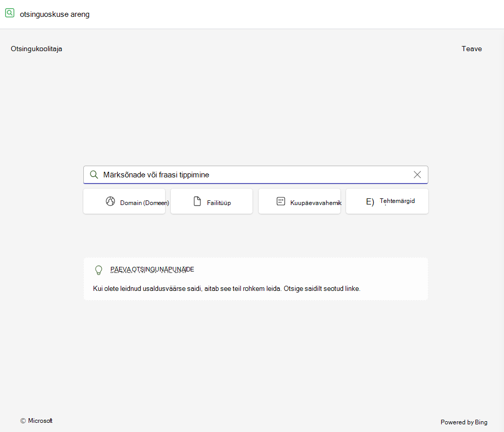Viewport: 504px width, 432px height.
Task: Choose the Failitüüp filter
Action: [212, 201]
